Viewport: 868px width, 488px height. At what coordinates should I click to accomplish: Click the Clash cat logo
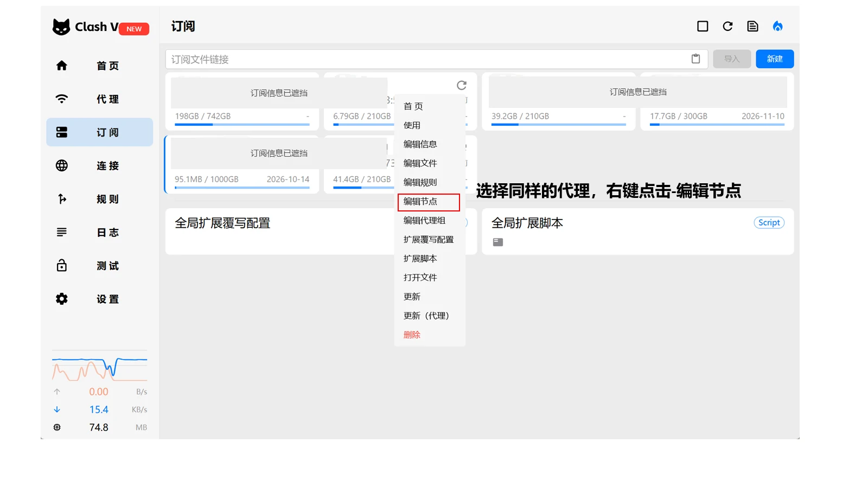tap(61, 27)
